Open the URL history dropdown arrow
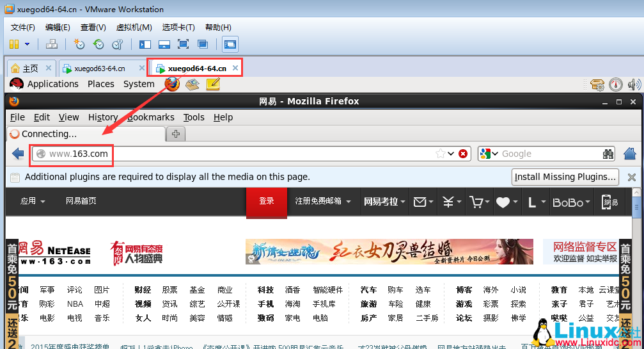Viewport: 644px width, 349px height. (451, 154)
